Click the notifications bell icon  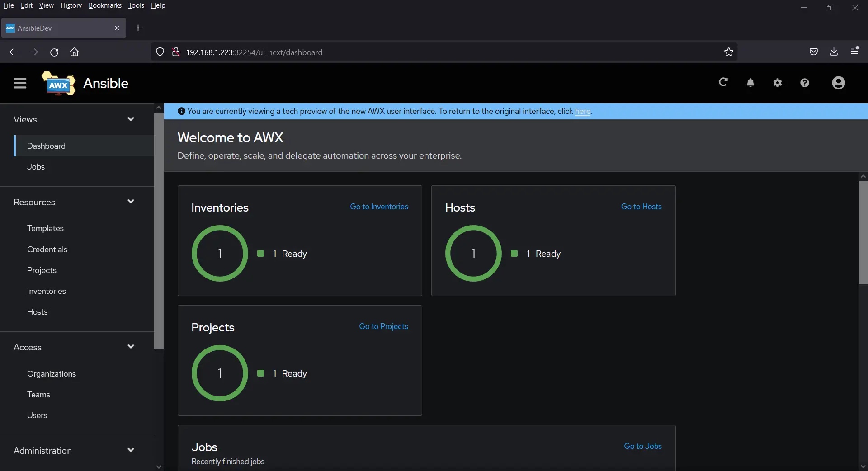pos(750,83)
